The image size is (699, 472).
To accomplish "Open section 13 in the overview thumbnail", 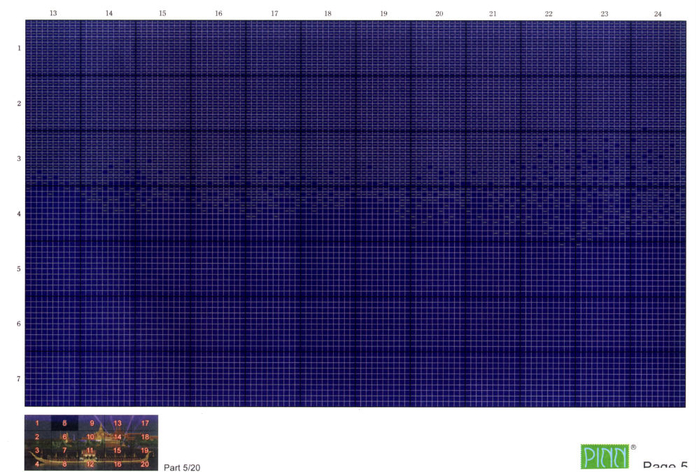I will point(118,423).
